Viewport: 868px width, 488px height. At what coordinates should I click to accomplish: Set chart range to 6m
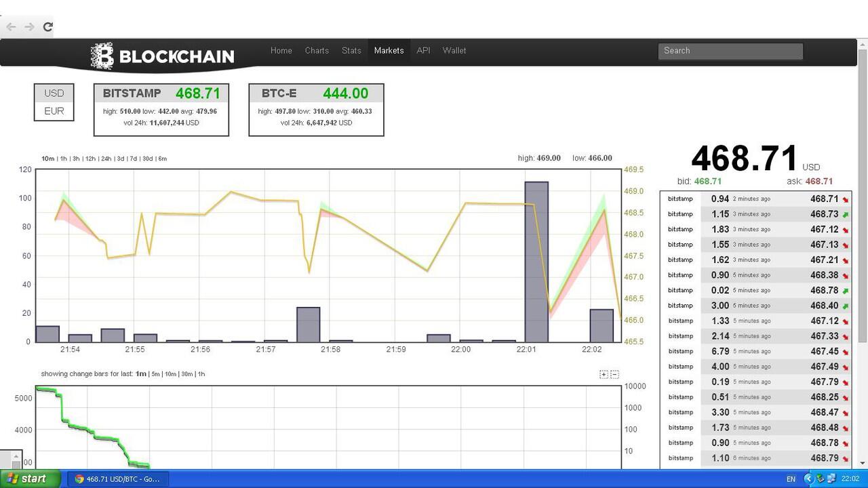click(163, 159)
